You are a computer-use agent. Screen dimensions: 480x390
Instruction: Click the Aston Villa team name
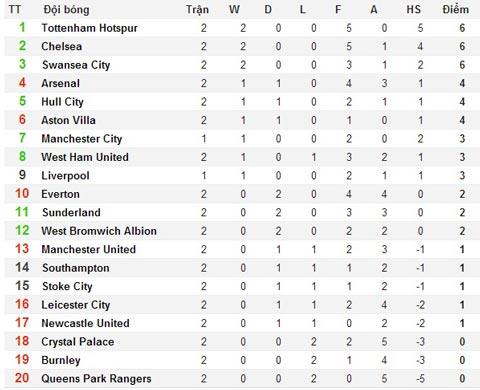(x=68, y=120)
